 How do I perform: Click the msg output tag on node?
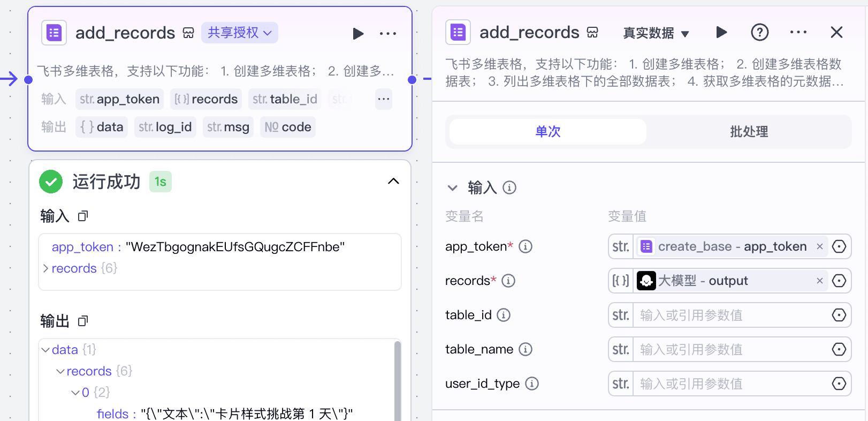[228, 127]
